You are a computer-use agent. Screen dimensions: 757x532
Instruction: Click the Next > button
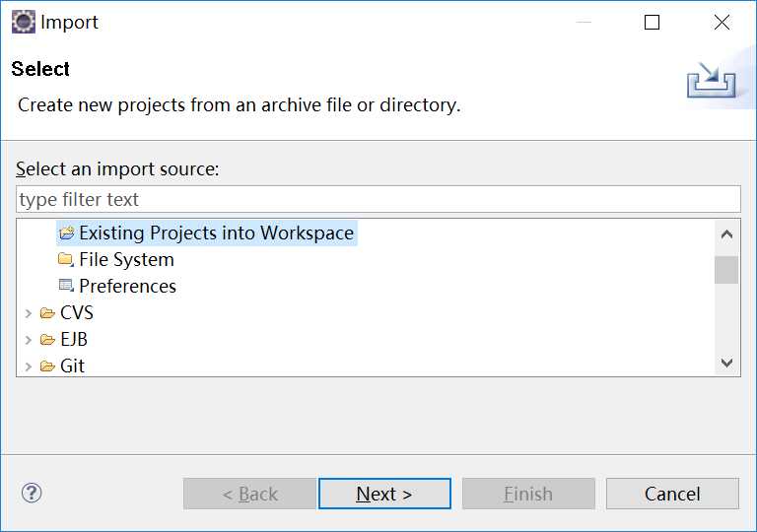tap(384, 494)
